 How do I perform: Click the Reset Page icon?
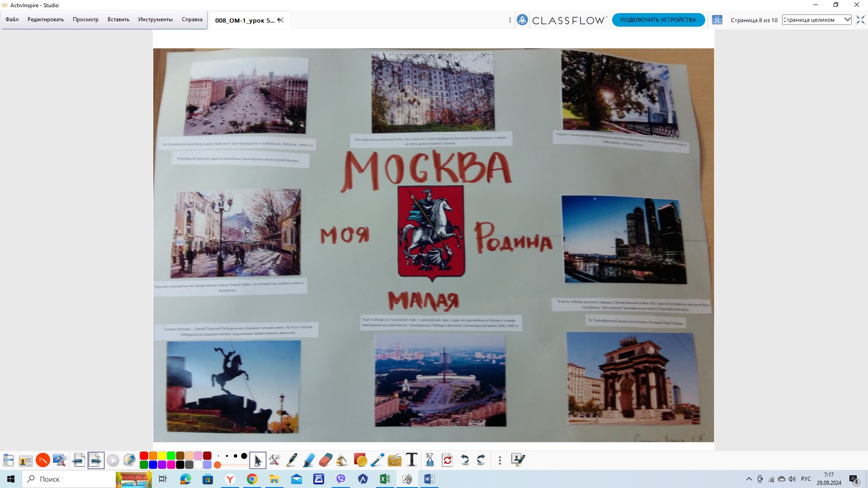click(x=448, y=460)
